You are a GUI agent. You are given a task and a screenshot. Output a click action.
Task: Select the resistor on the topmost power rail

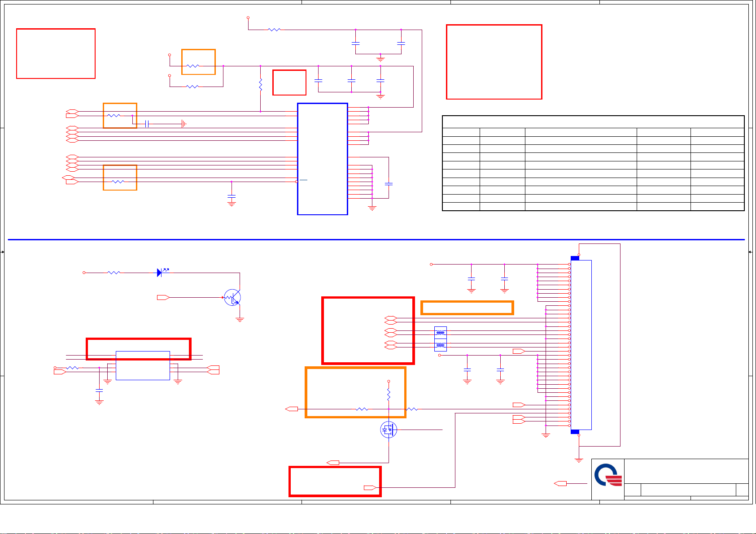pyautogui.click(x=274, y=30)
